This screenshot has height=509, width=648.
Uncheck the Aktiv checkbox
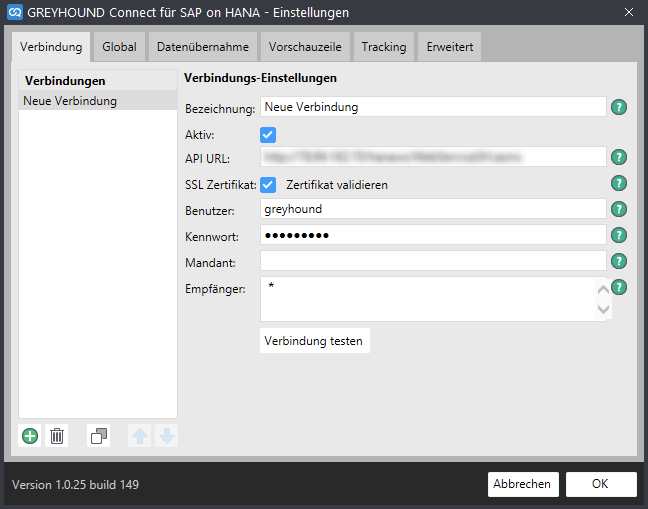[x=268, y=135]
